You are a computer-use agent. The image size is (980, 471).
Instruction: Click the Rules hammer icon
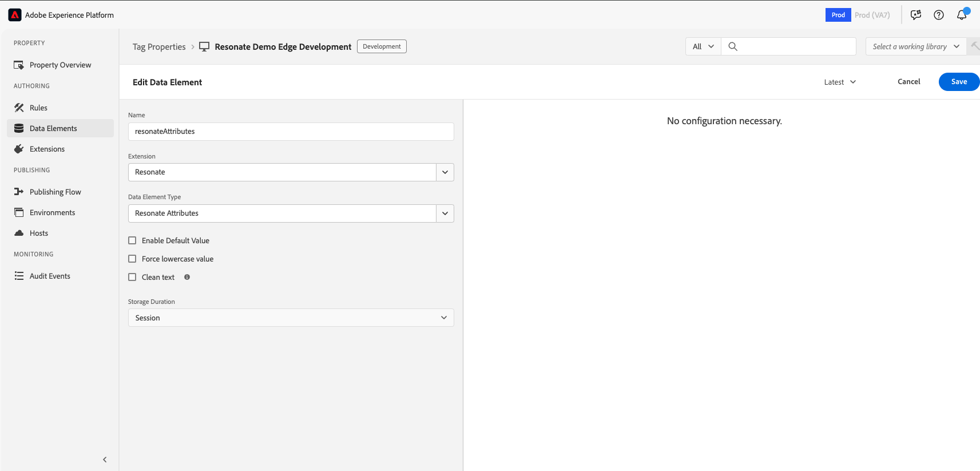point(19,108)
